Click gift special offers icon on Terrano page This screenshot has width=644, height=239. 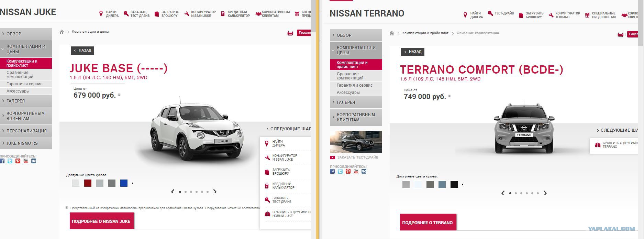coord(587,15)
